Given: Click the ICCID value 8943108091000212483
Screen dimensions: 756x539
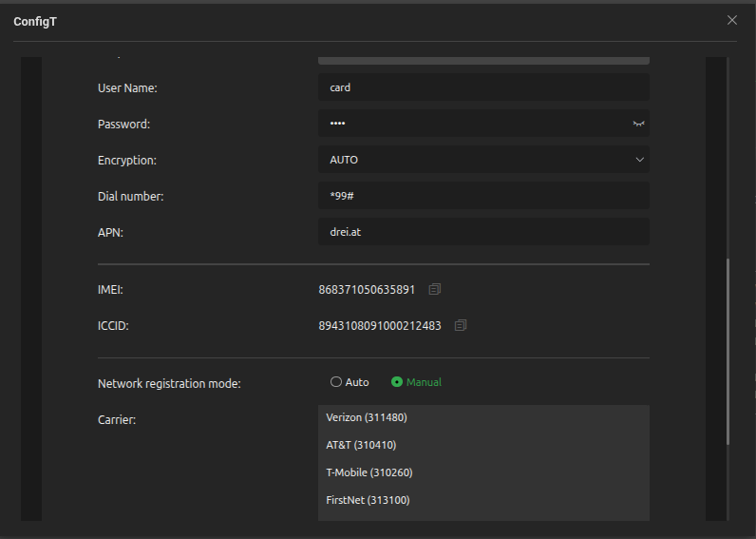Looking at the screenshot, I should pos(380,326).
